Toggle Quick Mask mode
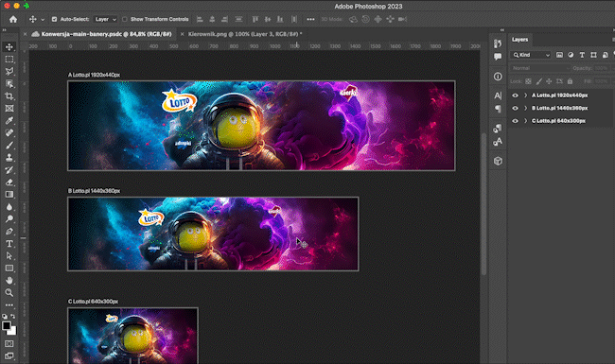The image size is (615, 364). tap(9, 343)
